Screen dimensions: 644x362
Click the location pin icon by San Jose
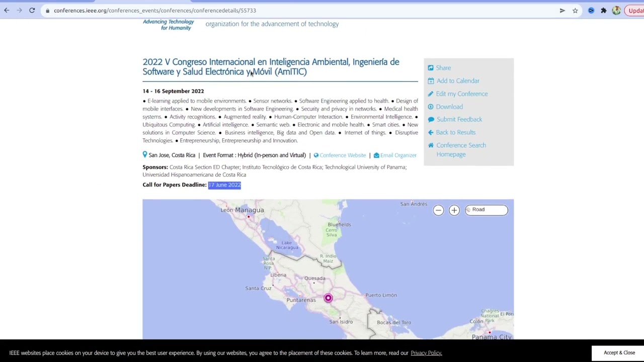pyautogui.click(x=145, y=155)
